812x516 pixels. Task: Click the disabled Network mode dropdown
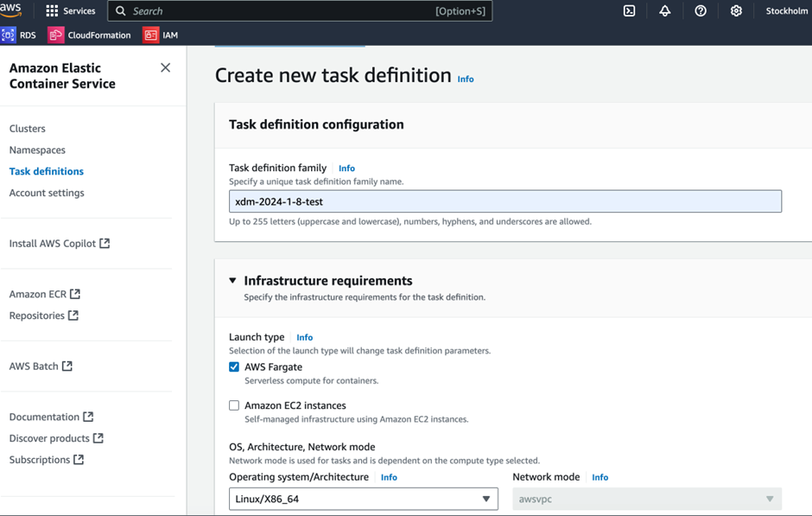(647, 499)
